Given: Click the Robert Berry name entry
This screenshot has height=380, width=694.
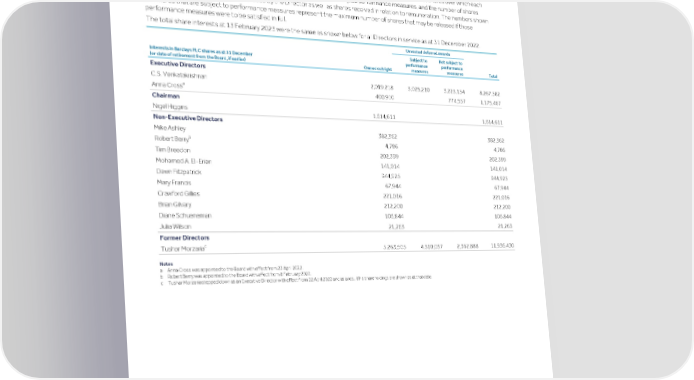Looking at the screenshot, I should (173, 139).
